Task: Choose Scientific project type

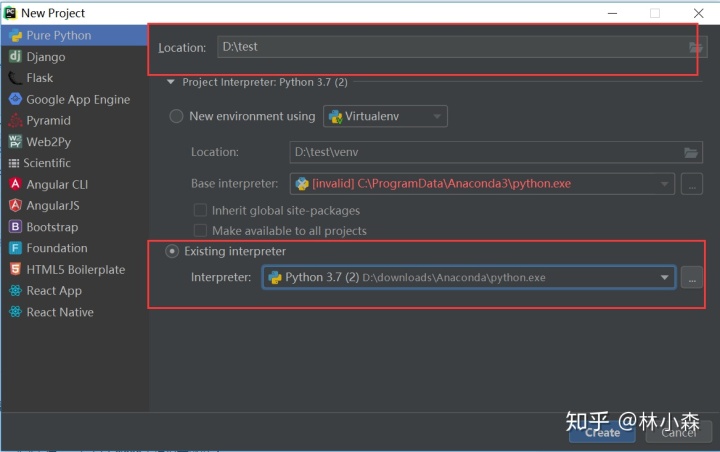Action: coord(74,163)
